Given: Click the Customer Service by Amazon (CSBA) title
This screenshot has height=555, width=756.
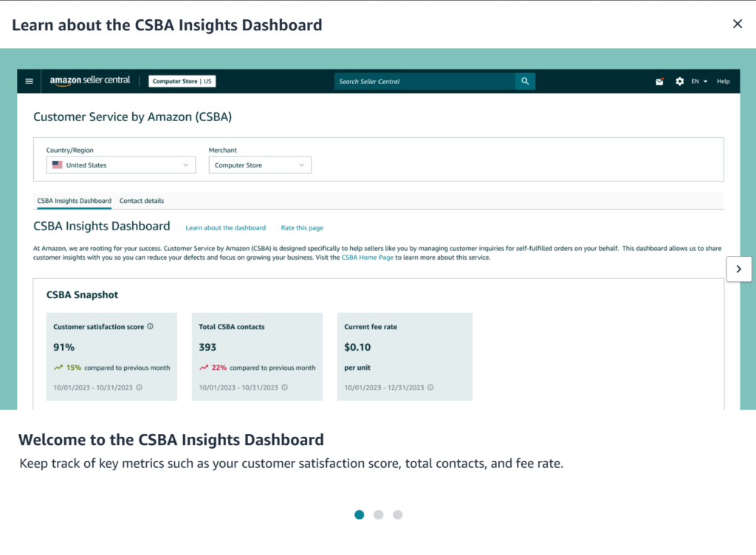Looking at the screenshot, I should pos(133,117).
